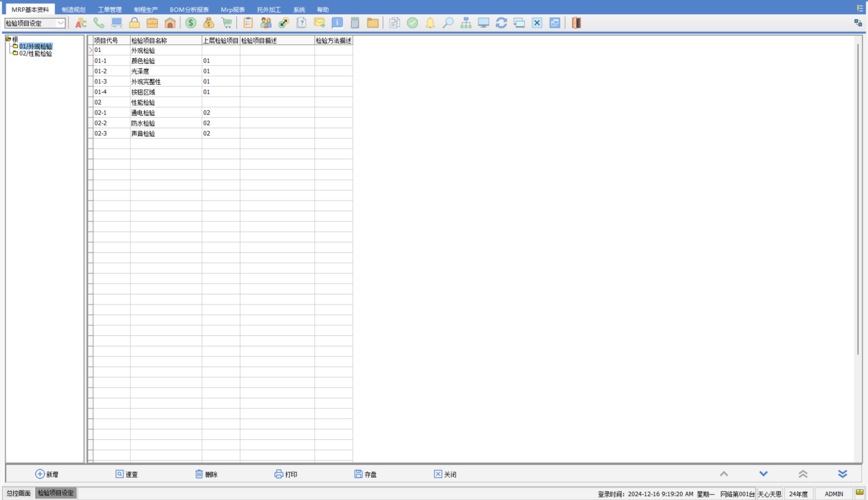The image size is (868, 500).
Task: Click the padlock icon in toolbar
Action: [134, 23]
